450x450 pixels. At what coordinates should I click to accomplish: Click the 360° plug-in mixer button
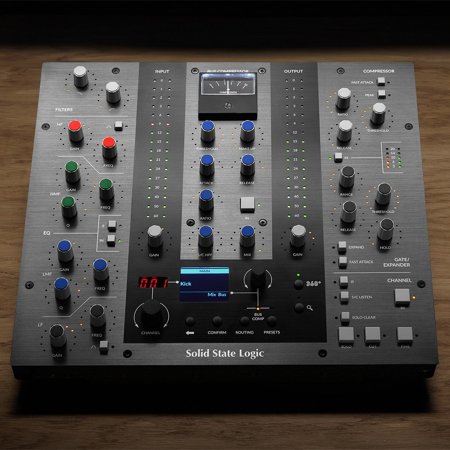pos(298,284)
